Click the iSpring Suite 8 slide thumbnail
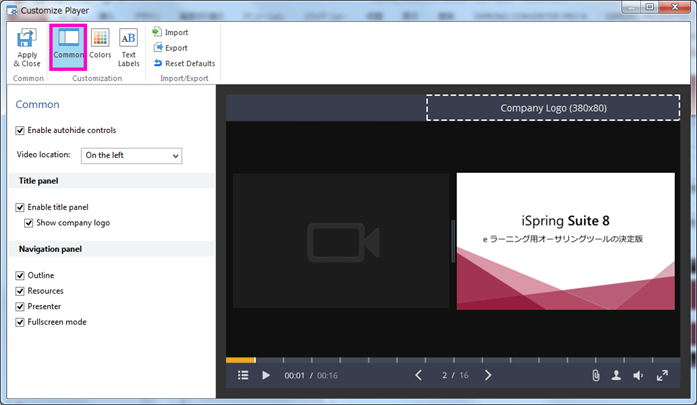697x405 pixels. 565,241
